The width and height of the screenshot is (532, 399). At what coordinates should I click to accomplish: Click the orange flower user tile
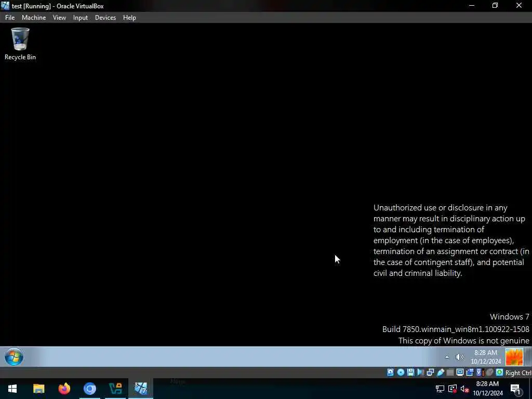tap(514, 356)
